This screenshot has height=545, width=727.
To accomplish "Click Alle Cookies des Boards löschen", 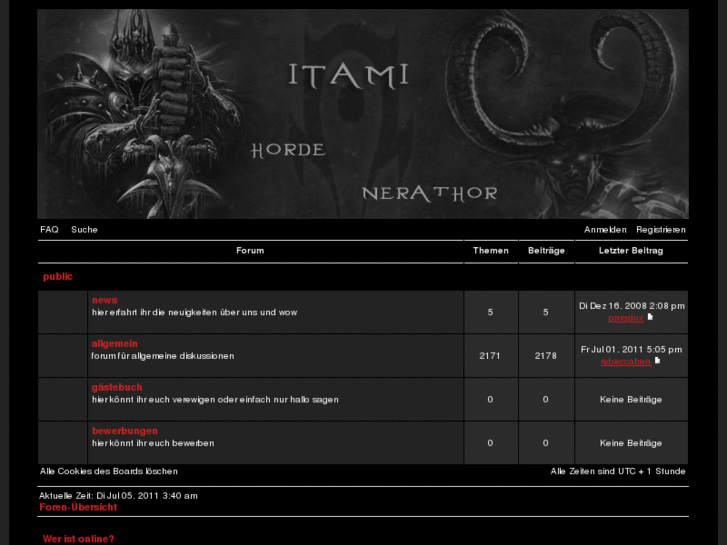I will click(108, 471).
